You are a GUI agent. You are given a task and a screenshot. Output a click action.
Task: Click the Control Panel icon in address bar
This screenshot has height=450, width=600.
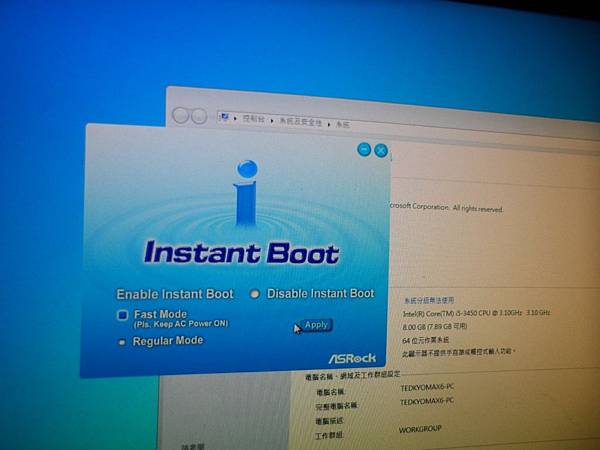pyautogui.click(x=224, y=117)
